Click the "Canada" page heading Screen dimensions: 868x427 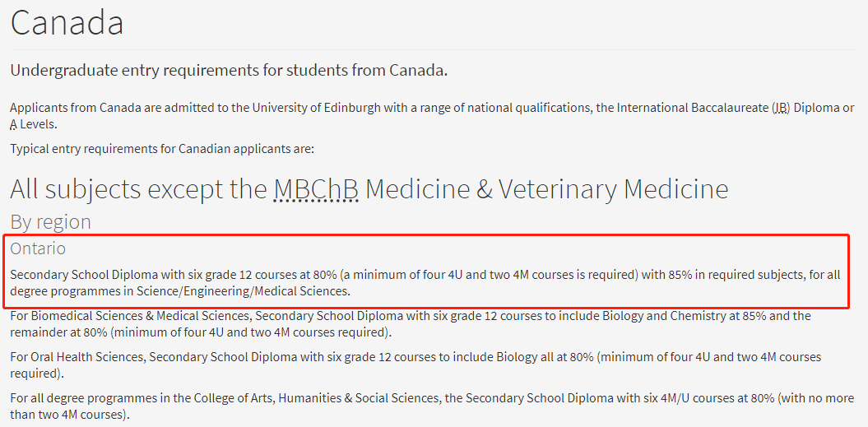(67, 22)
